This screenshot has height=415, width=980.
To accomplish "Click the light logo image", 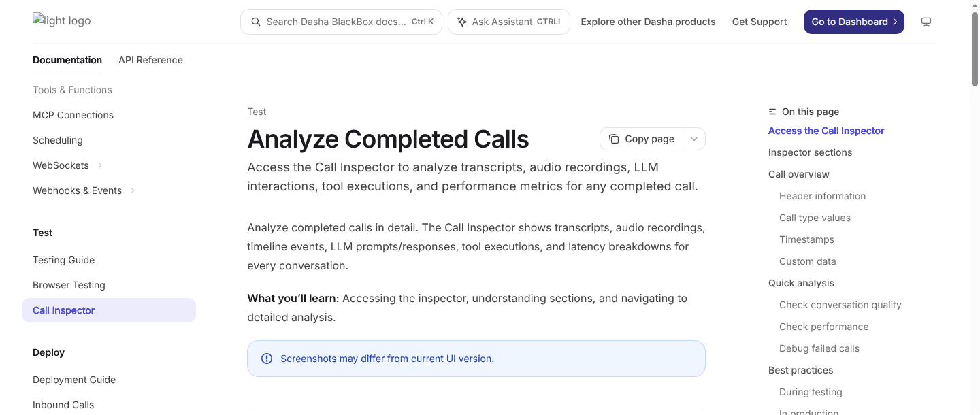I will coord(61,20).
